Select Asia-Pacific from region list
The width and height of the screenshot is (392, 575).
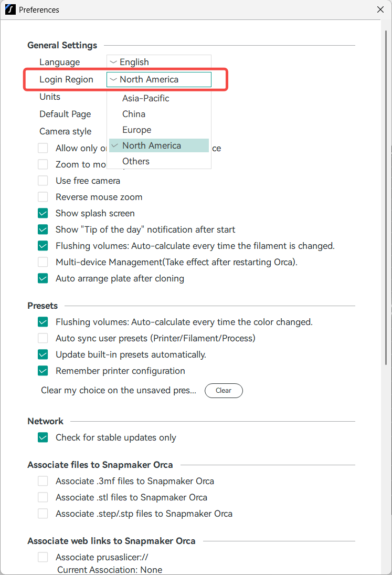tap(146, 98)
